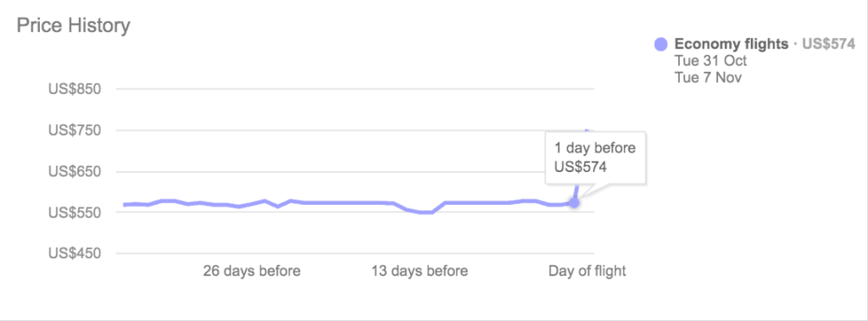868x321 pixels.
Task: Click the 26 days before axis label
Action: (251, 271)
